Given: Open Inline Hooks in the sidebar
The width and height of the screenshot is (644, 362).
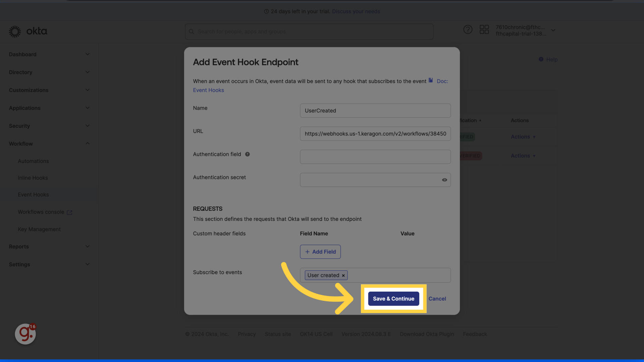Looking at the screenshot, I should pos(33,178).
